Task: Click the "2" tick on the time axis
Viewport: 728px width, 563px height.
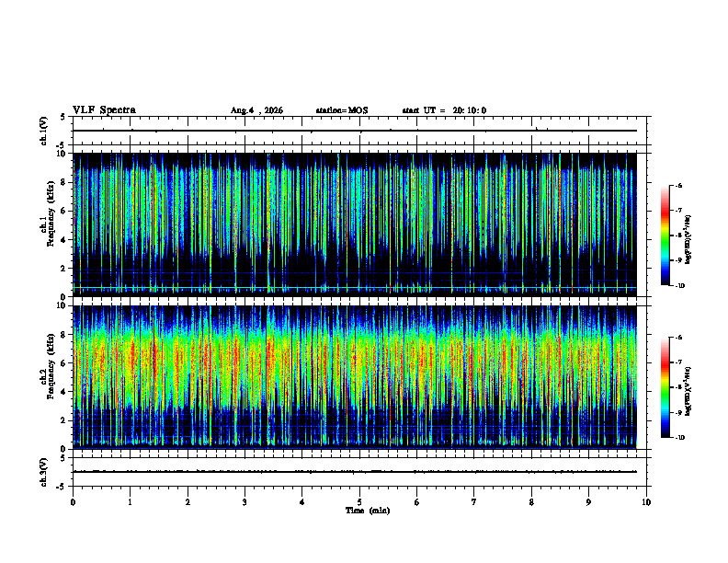Action: [188, 502]
